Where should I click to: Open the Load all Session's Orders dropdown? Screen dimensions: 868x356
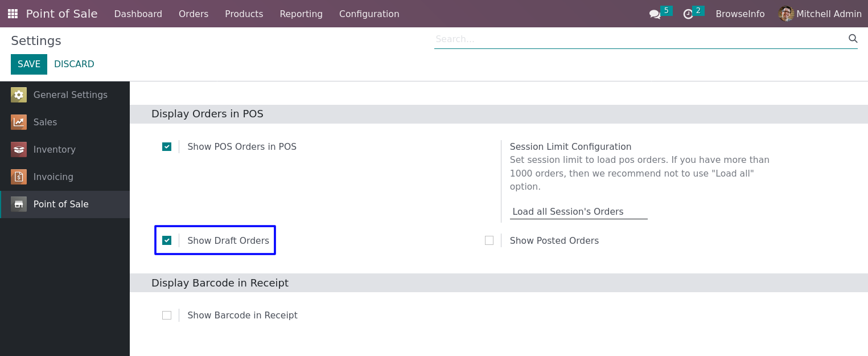579,212
